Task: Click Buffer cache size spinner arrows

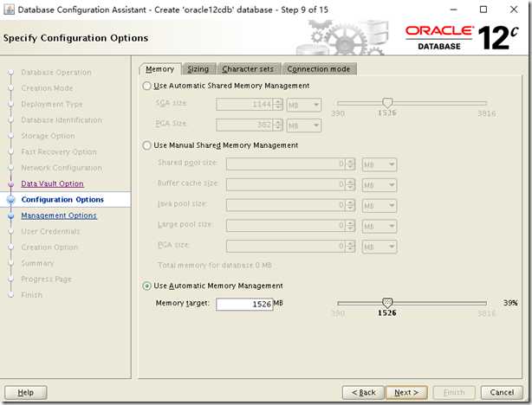Action: tap(350, 184)
